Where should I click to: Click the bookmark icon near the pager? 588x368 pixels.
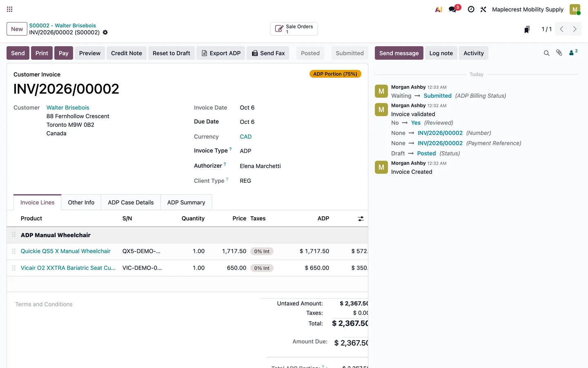[527, 29]
